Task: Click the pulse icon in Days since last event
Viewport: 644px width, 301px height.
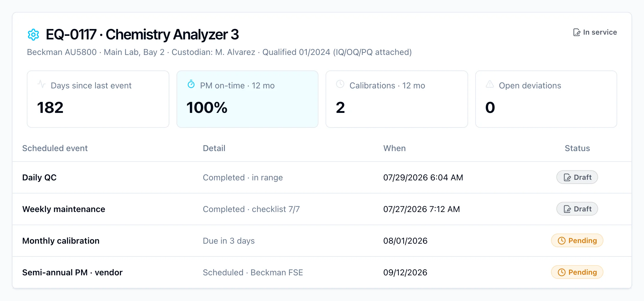Action: pyautogui.click(x=41, y=84)
